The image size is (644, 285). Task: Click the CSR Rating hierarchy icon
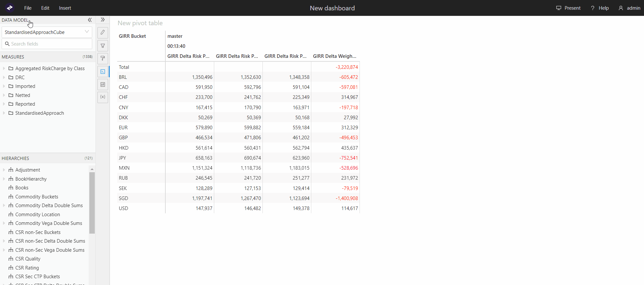pyautogui.click(x=11, y=268)
